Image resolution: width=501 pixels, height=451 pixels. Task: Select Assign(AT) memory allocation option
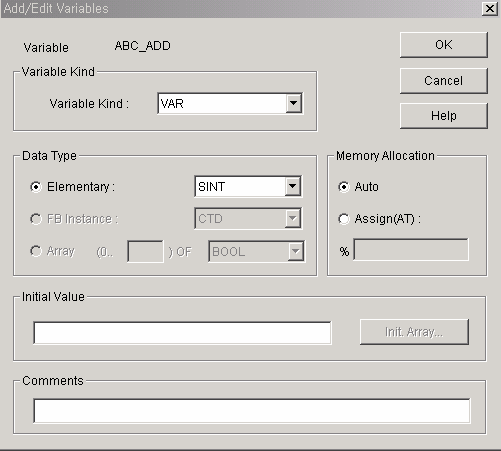(x=344, y=219)
